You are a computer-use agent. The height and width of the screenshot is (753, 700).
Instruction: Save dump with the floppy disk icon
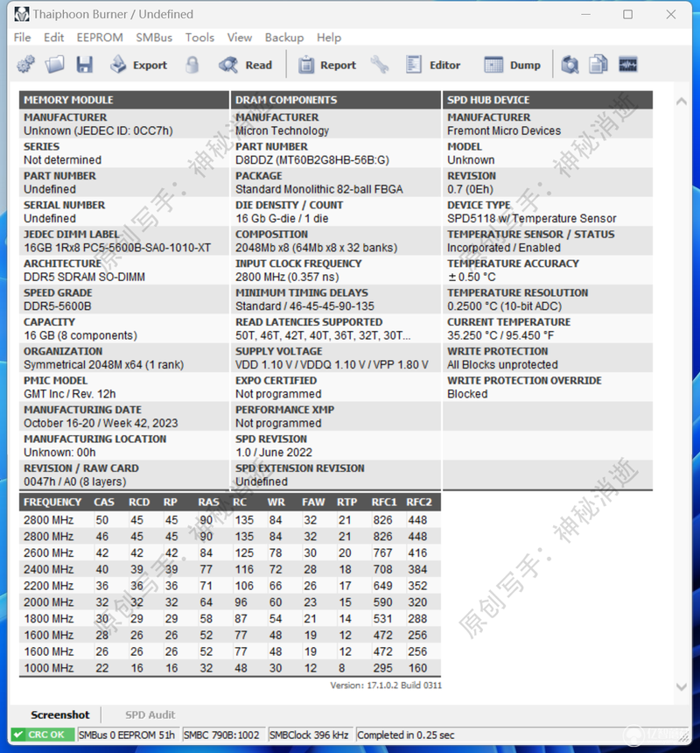click(85, 64)
